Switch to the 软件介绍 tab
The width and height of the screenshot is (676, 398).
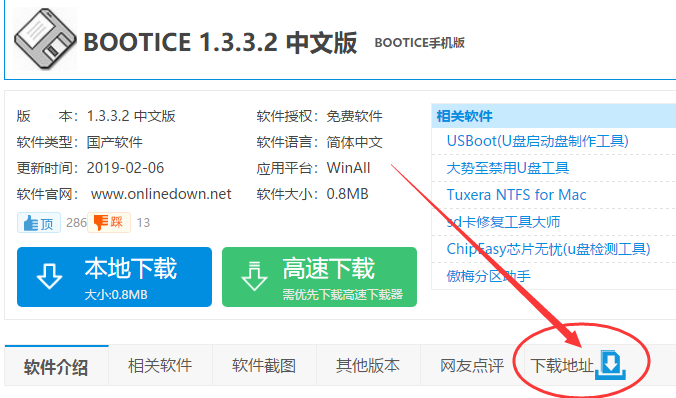(56, 366)
